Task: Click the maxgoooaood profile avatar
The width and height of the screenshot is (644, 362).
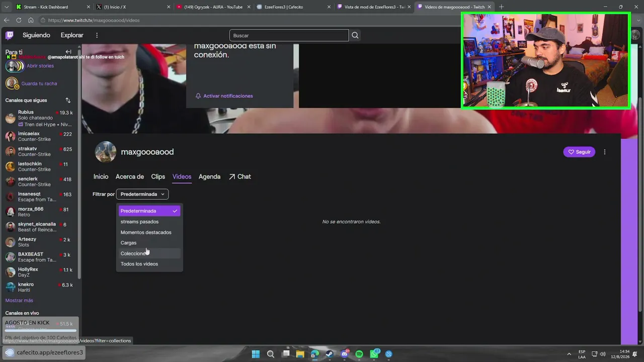Action: tap(106, 152)
